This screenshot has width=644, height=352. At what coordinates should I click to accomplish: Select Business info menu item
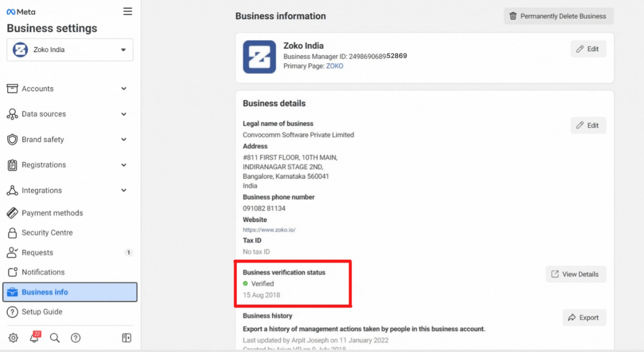click(x=70, y=292)
